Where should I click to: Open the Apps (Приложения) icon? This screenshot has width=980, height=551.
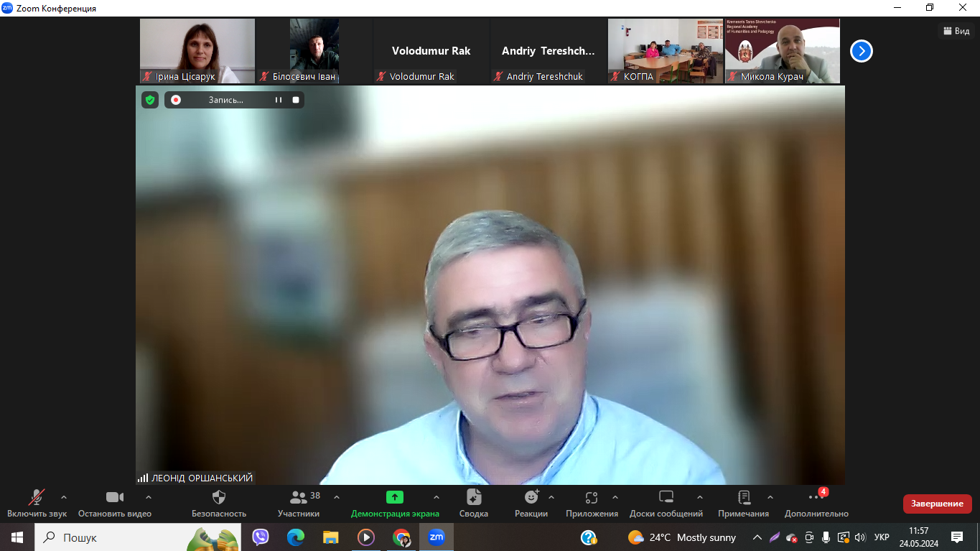click(592, 497)
